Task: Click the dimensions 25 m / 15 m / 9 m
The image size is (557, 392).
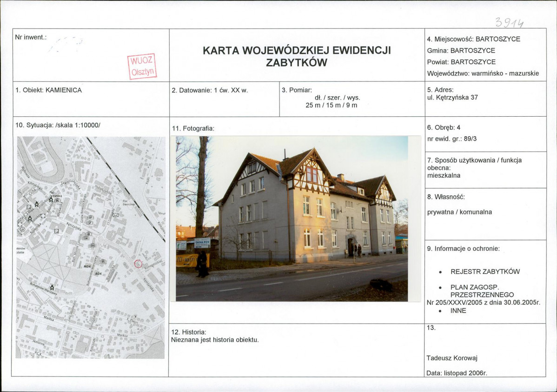Action: 331,105
